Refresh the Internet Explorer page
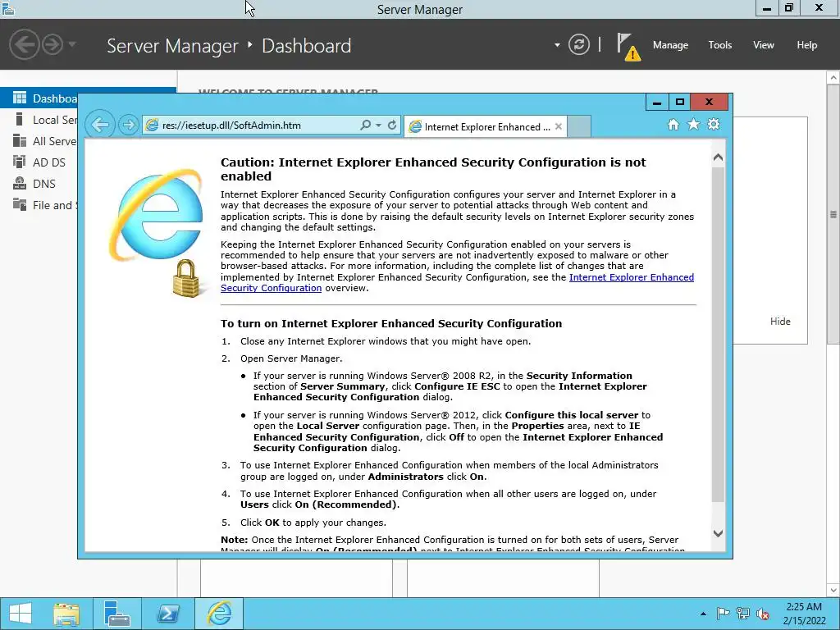The height and width of the screenshot is (630, 840). coord(392,125)
